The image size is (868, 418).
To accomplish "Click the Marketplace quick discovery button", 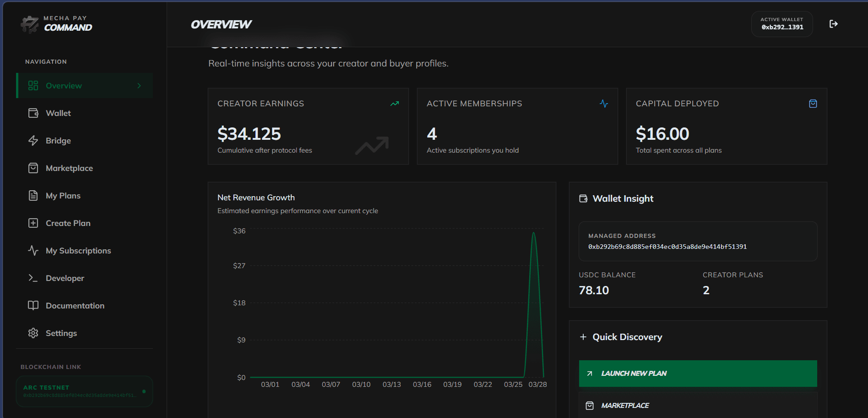I will pyautogui.click(x=698, y=405).
